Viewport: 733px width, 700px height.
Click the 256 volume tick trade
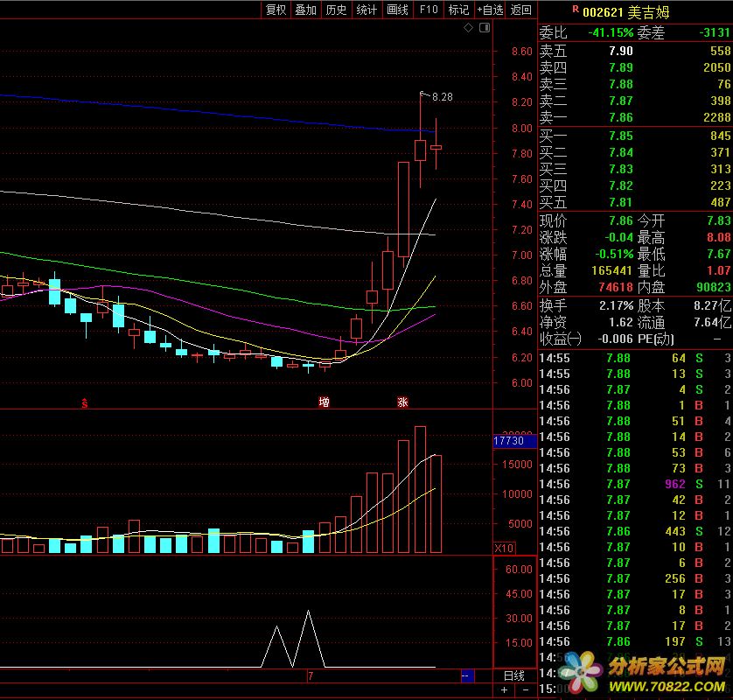click(675, 578)
